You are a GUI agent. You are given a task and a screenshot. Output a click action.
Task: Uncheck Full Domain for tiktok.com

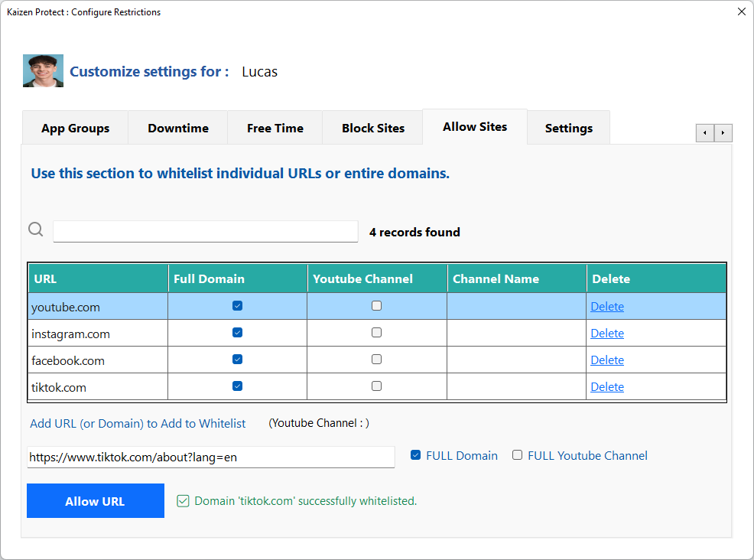pyautogui.click(x=237, y=386)
